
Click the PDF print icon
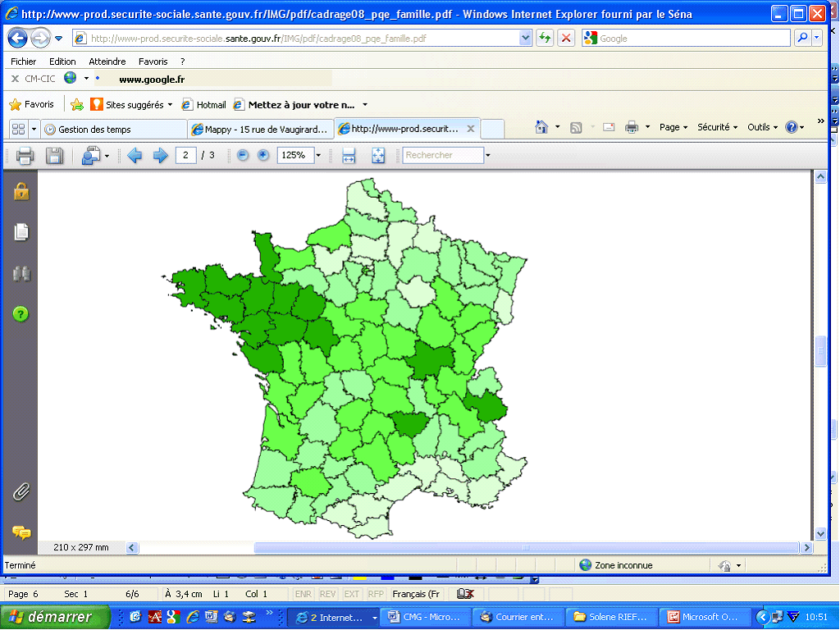(x=25, y=155)
